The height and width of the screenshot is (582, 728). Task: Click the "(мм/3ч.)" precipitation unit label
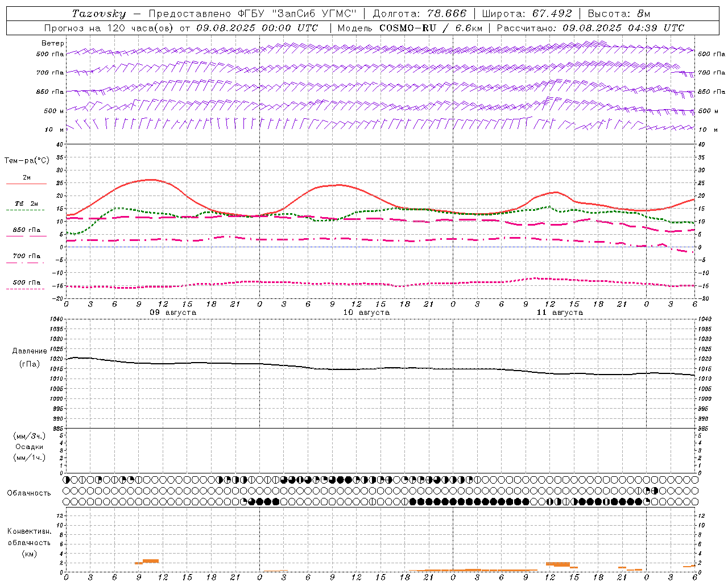tap(30, 436)
